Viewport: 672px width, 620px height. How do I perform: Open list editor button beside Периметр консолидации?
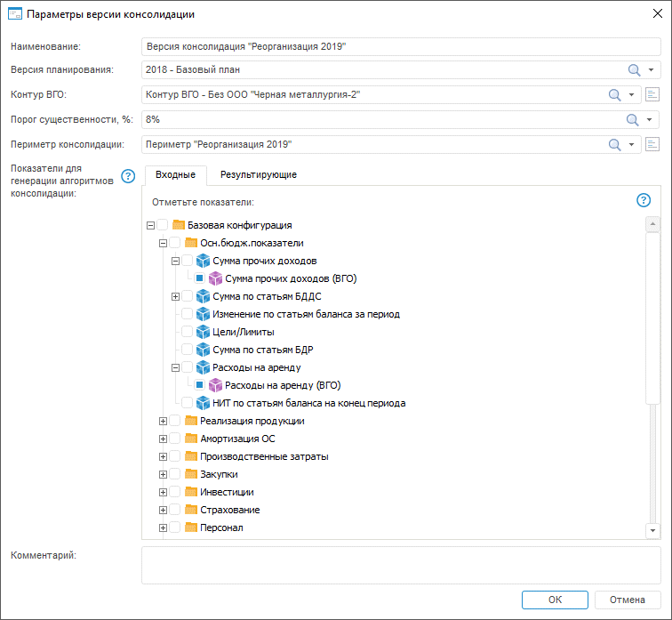pyautogui.click(x=652, y=145)
